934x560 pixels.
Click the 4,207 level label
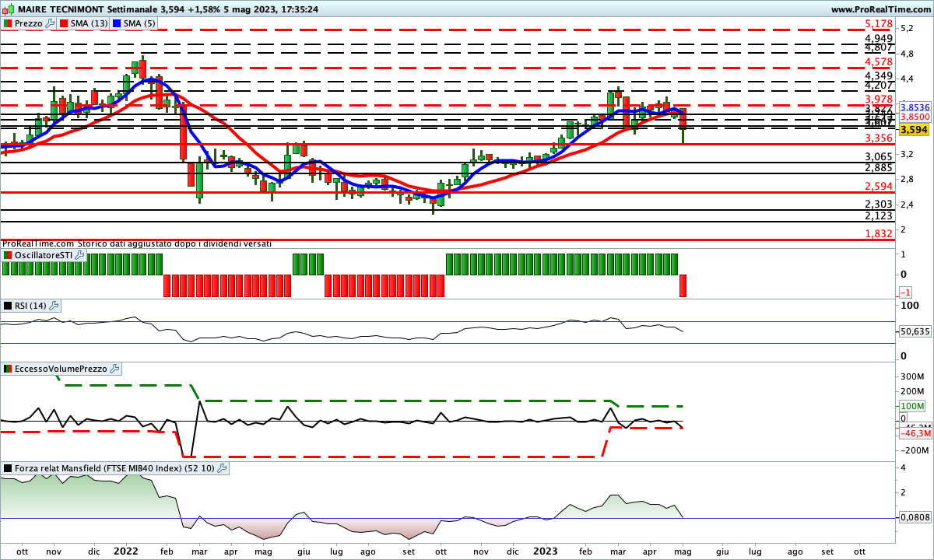click(879, 85)
